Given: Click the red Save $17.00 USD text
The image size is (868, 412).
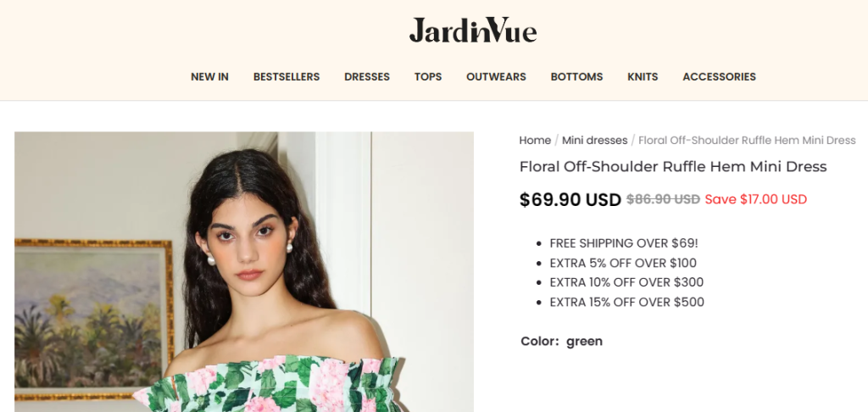Looking at the screenshot, I should point(755,199).
